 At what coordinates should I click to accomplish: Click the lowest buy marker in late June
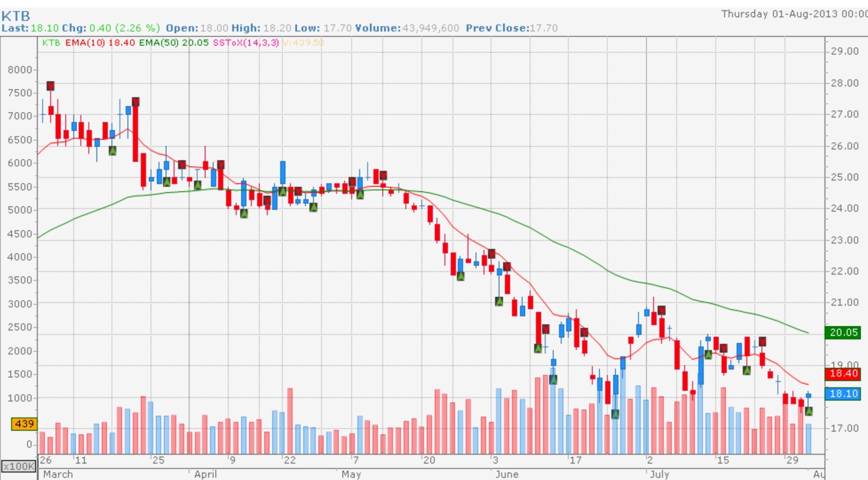(615, 414)
